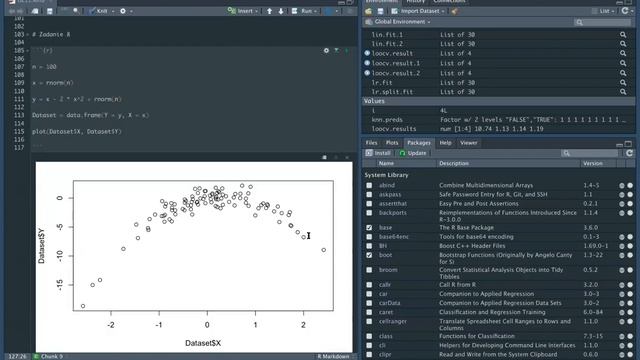Open the Knit dropdown arrow
This screenshot has height=360, width=640.
tap(113, 11)
